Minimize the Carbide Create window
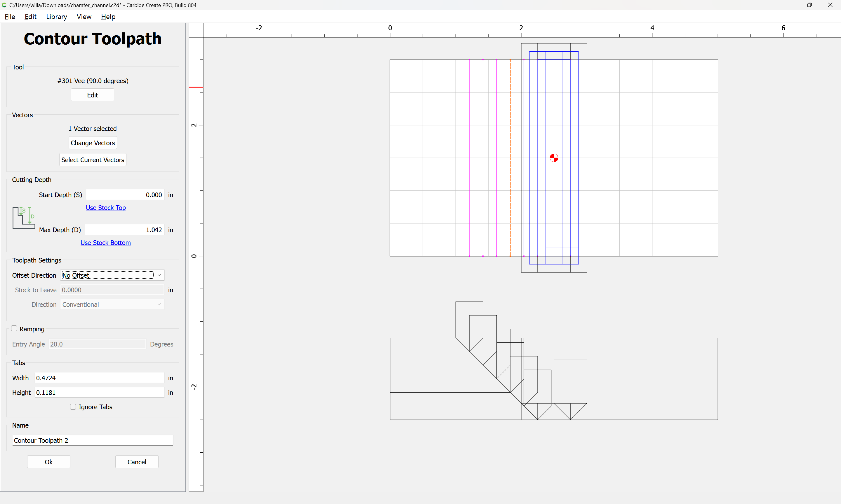 point(789,5)
